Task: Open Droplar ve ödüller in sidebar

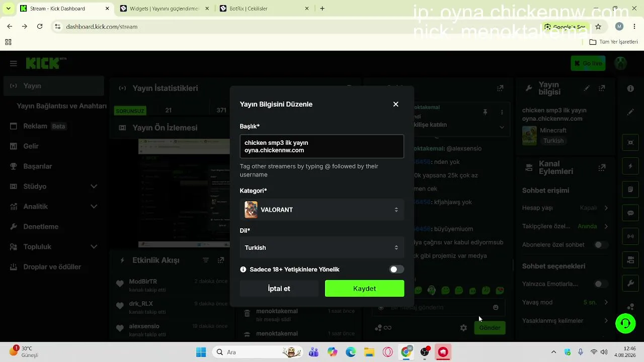Action: point(54,267)
